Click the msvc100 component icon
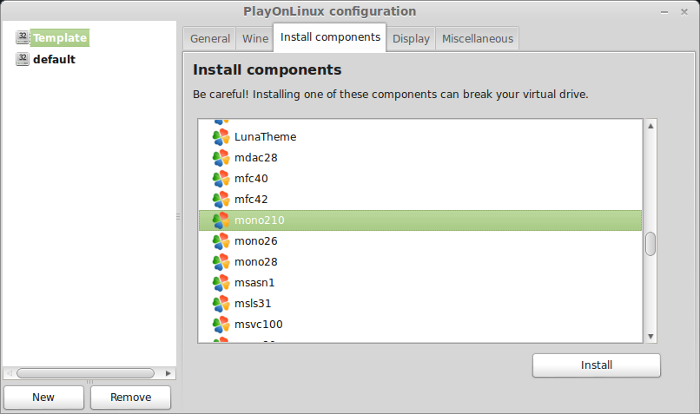Screen dimensions: 700x414 click(x=221, y=325)
